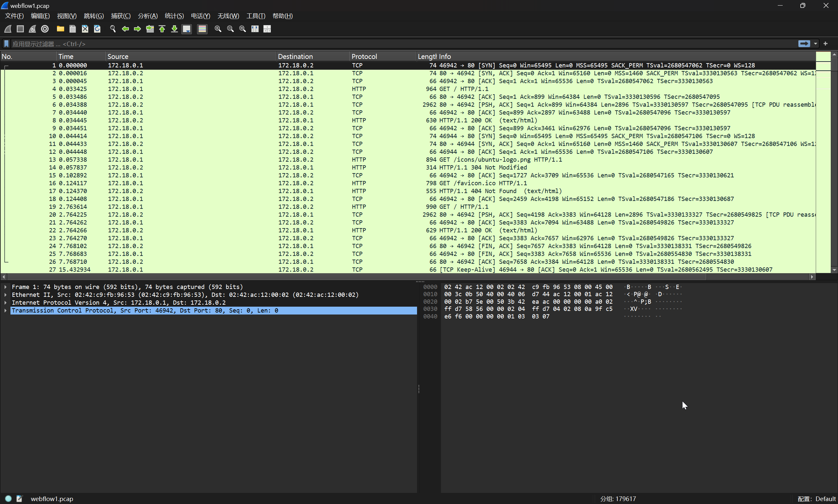Open the 文件(F) menu
Image resolution: width=838 pixels, height=504 pixels.
14,16
